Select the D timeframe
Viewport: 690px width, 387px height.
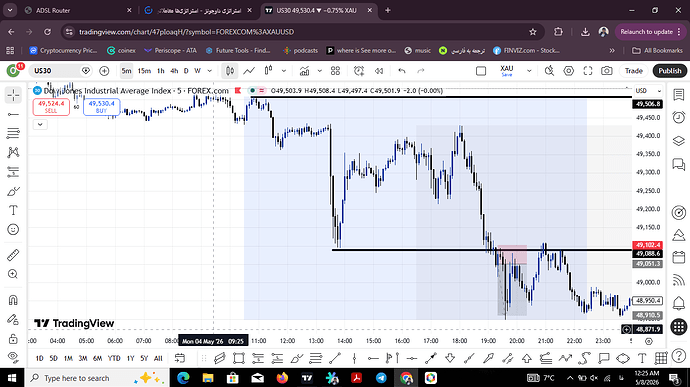pos(186,71)
